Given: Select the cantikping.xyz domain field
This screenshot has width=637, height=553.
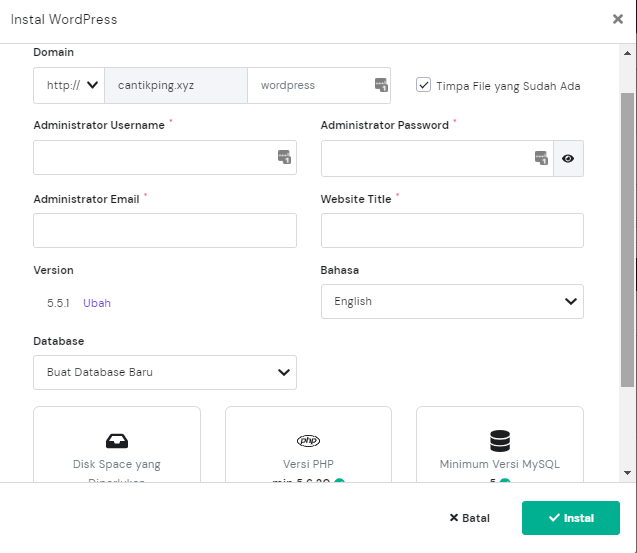Looking at the screenshot, I should tap(176, 85).
